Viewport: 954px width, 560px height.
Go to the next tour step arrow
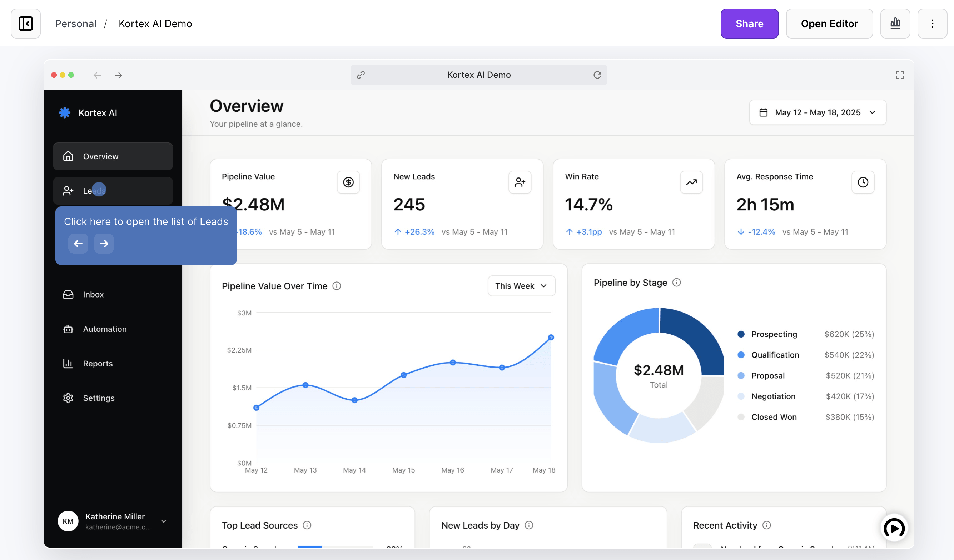tap(104, 244)
